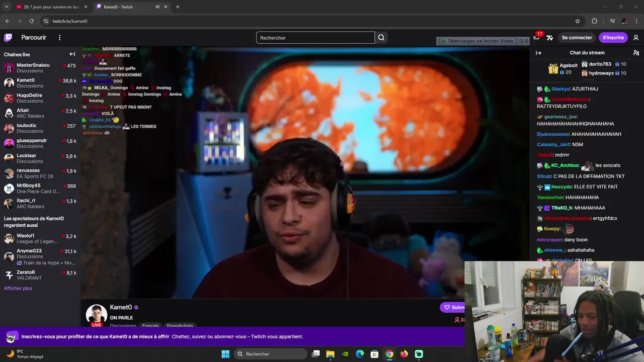The image size is (644, 362).
Task: Open the Twitch notifications inbox icon
Action: (536, 38)
